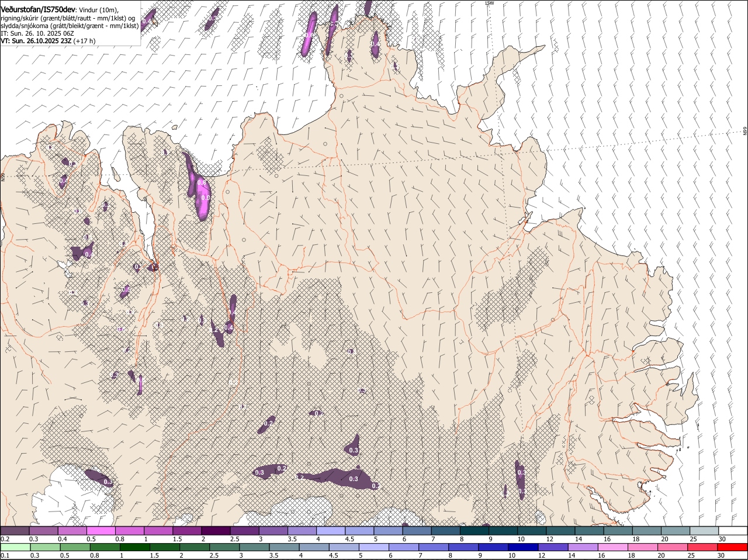748x560 pixels.
Task: Select the lower legend swatch labeled 6
Action: click(403, 548)
